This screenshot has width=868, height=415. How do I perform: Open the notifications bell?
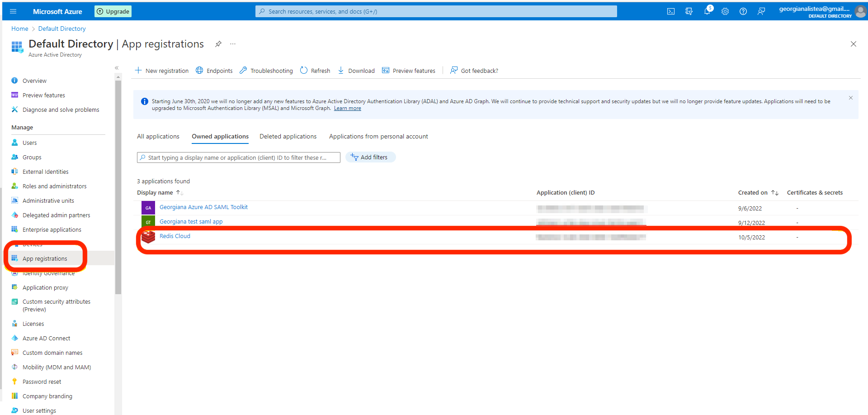[x=707, y=11]
